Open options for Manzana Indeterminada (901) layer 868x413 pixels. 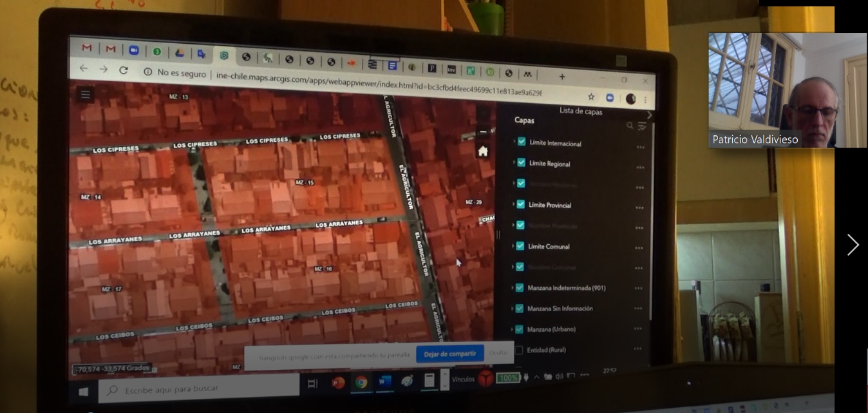638,288
